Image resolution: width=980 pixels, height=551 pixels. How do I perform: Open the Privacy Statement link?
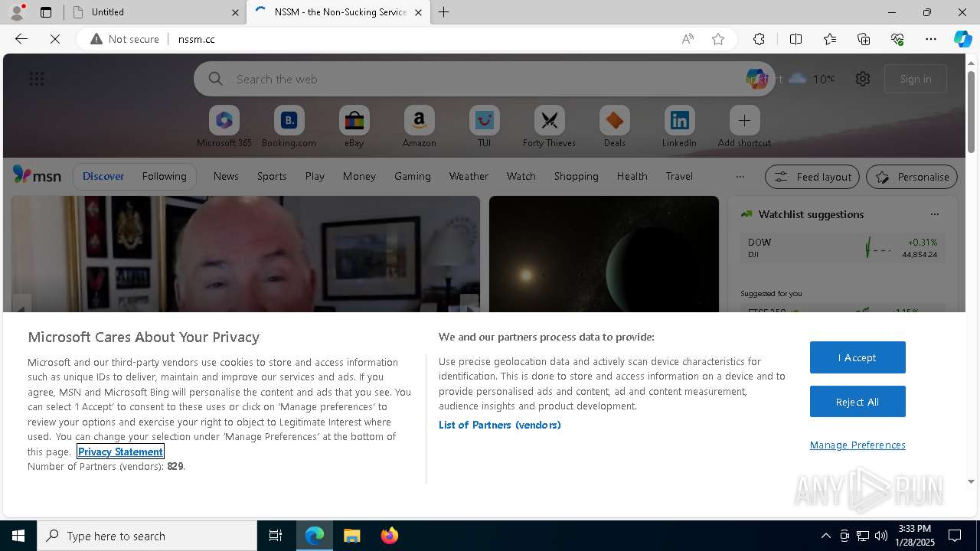pyautogui.click(x=120, y=452)
